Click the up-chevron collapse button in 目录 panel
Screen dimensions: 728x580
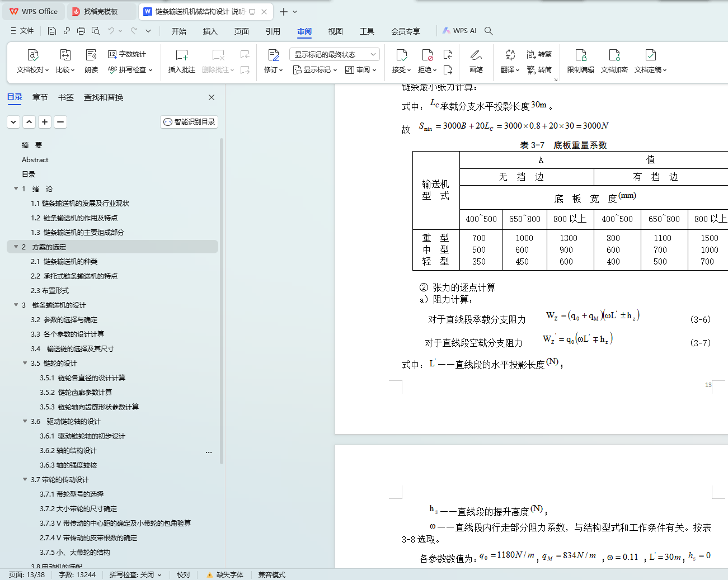[x=30, y=121]
